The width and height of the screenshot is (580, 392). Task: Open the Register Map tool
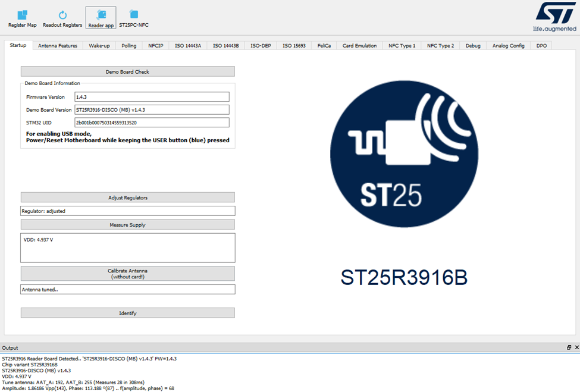pyautogui.click(x=22, y=18)
